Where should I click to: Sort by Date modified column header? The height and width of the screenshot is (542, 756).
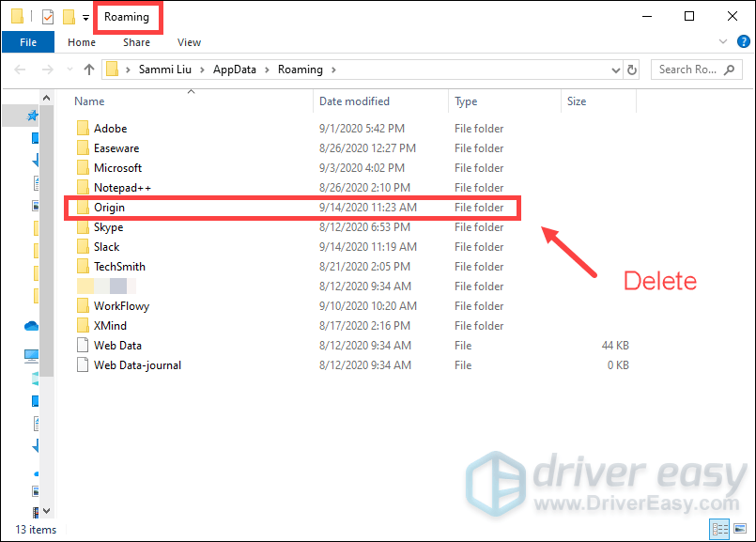click(x=354, y=101)
